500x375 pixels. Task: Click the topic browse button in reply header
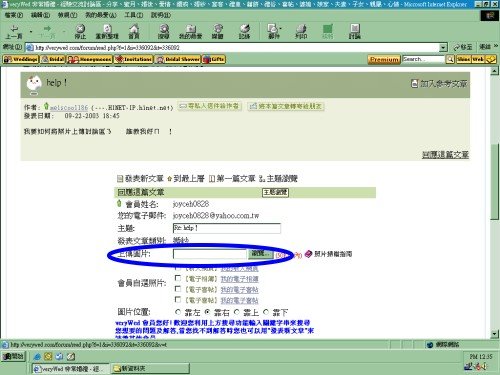(x=275, y=192)
